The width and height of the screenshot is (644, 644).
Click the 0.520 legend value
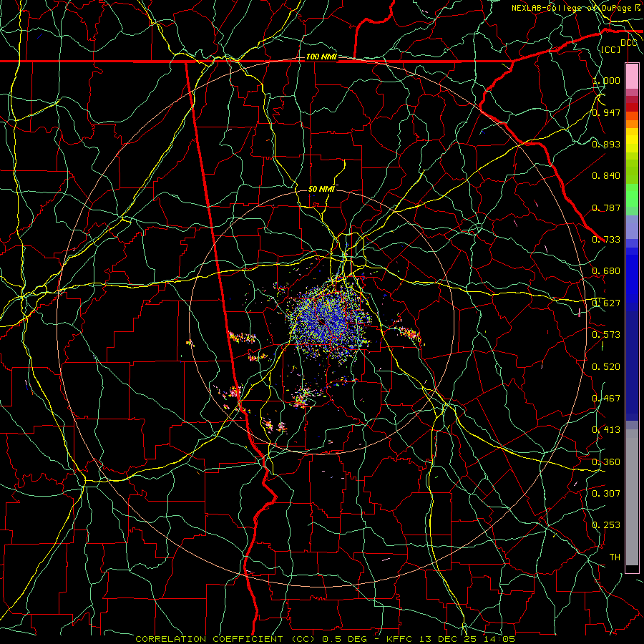pyautogui.click(x=606, y=367)
